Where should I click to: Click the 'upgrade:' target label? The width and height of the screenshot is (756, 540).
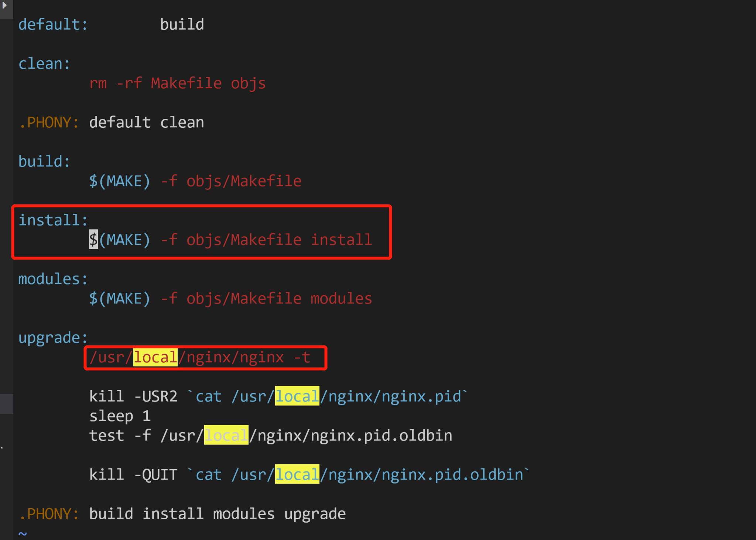tap(53, 338)
